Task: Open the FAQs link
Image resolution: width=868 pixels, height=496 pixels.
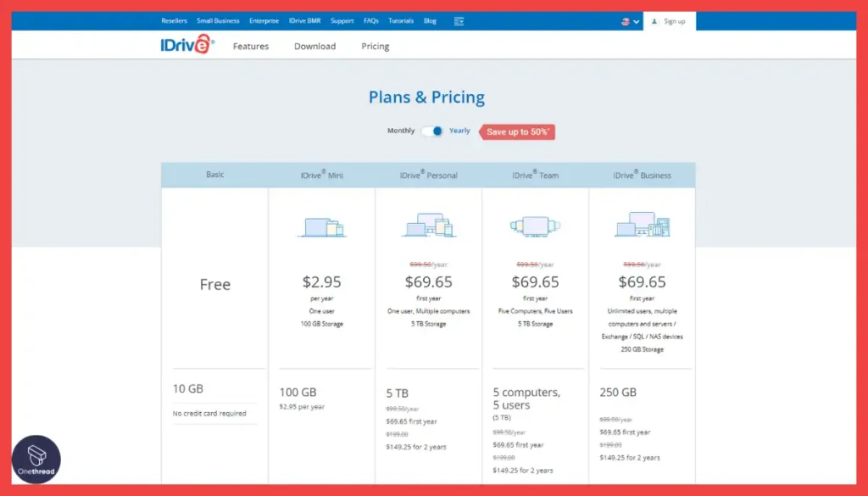Action: pyautogui.click(x=371, y=20)
